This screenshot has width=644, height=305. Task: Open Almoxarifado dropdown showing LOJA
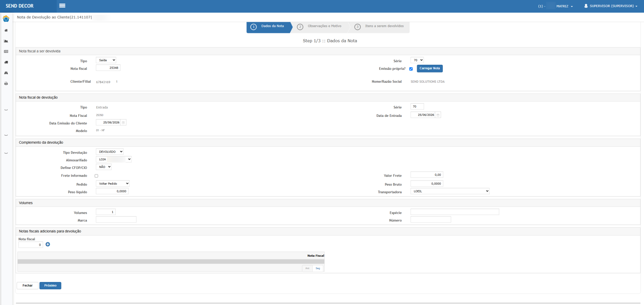114,159
